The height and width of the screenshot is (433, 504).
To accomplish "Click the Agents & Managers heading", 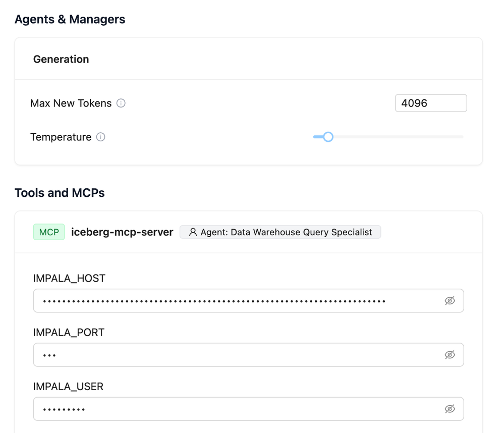I will click(x=70, y=19).
